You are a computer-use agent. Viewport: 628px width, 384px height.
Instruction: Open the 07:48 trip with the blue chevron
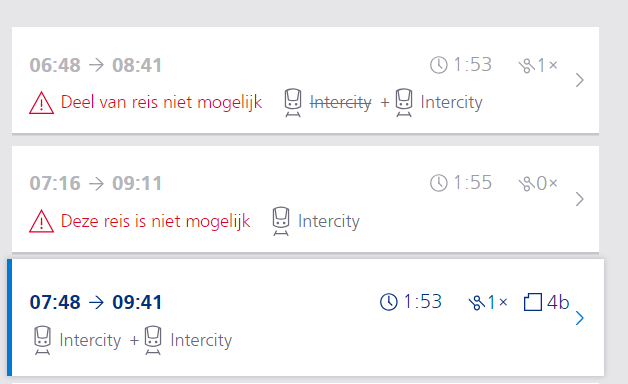[x=579, y=318]
